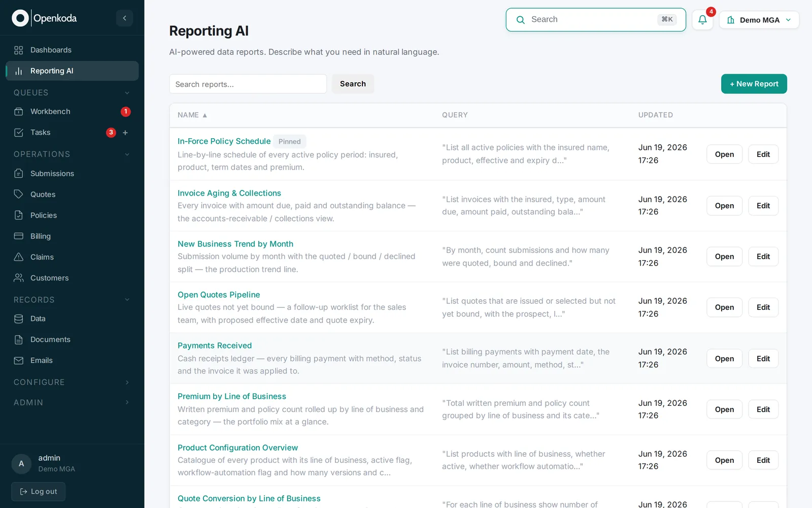Click the global Search box at top
Viewport: 812px width, 508px height.
tap(596, 20)
